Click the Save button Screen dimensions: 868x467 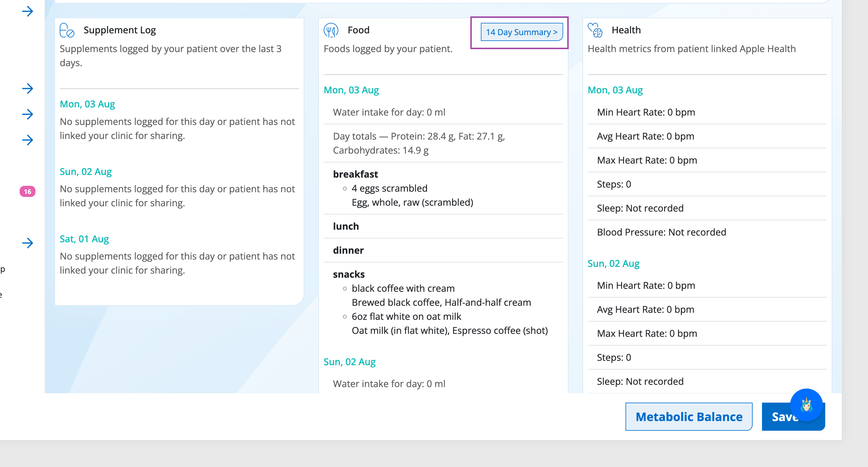[793, 416]
